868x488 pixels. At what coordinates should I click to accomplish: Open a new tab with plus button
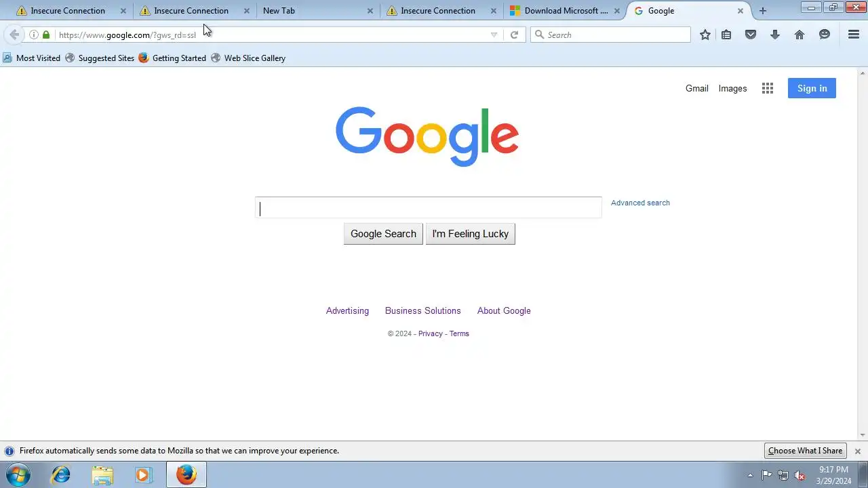coord(763,11)
